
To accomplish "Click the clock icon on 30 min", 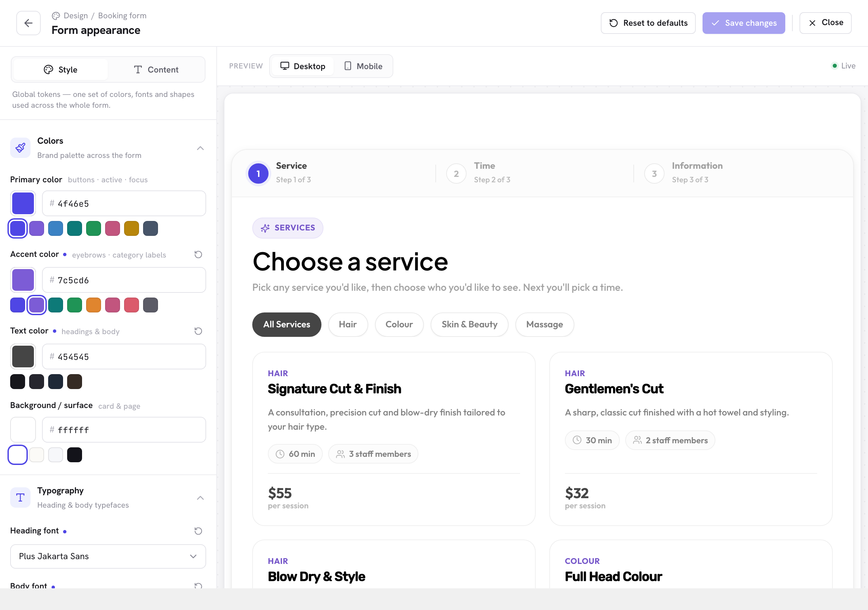I will (x=577, y=440).
